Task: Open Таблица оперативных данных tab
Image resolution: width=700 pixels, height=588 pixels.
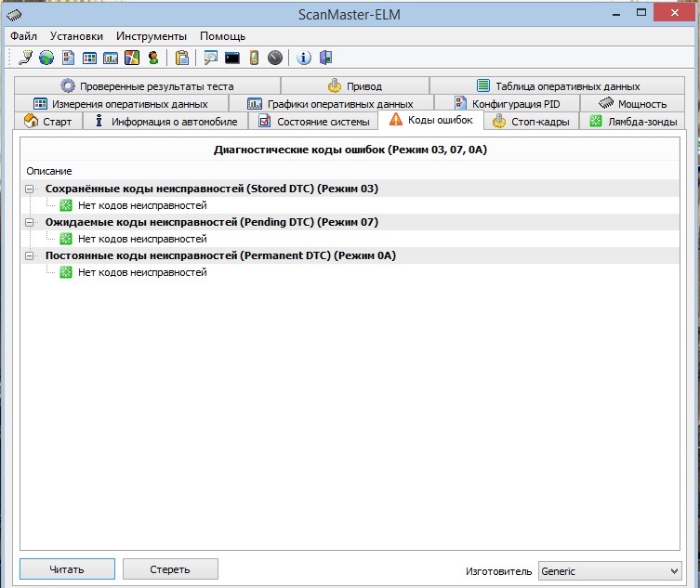Action: pyautogui.click(x=557, y=85)
